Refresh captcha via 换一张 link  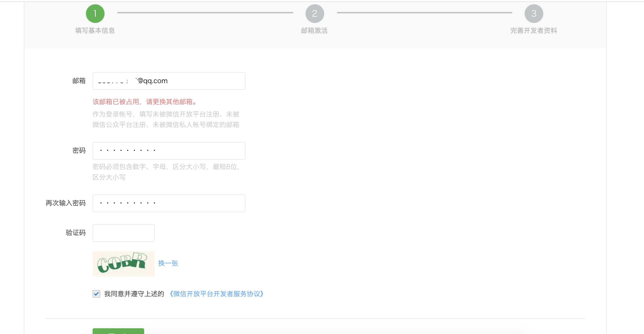pos(168,263)
